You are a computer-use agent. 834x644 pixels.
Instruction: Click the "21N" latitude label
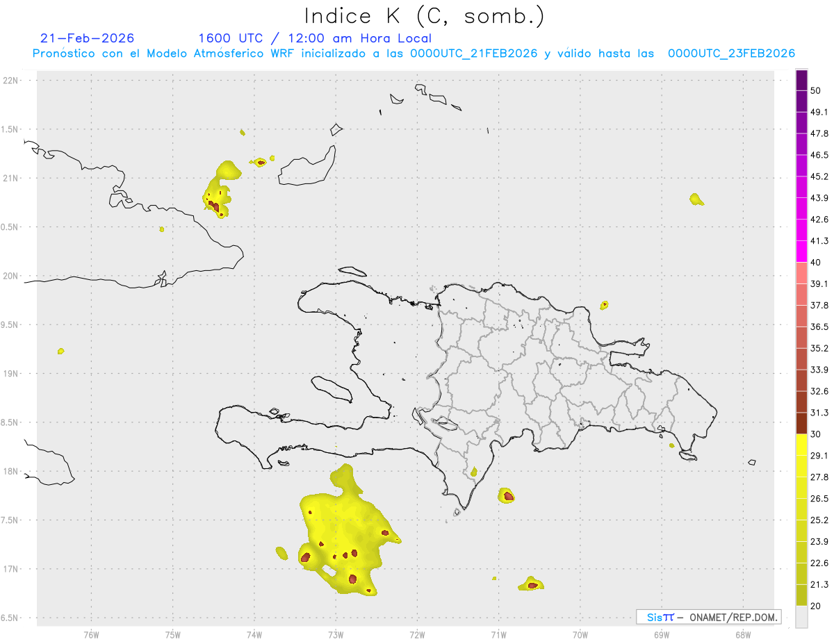10,178
